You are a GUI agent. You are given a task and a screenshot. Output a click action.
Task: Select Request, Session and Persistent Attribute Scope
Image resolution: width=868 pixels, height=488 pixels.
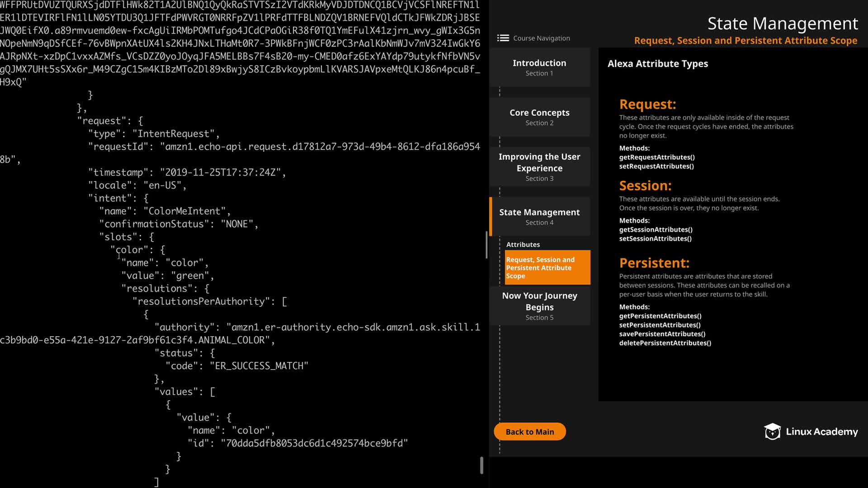[x=547, y=267]
